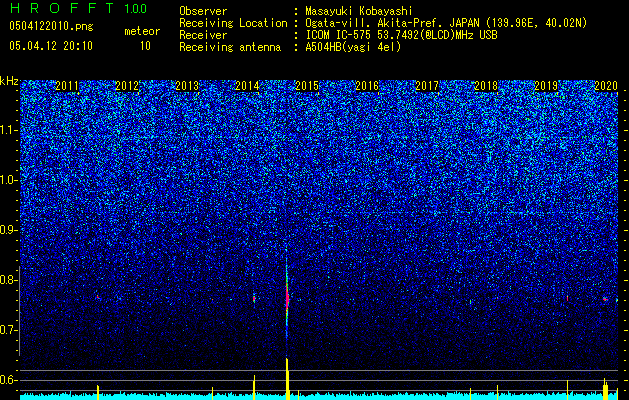629x400 pixels.
Task: Click the 0.7 kHz frequency label
Action: point(9,330)
